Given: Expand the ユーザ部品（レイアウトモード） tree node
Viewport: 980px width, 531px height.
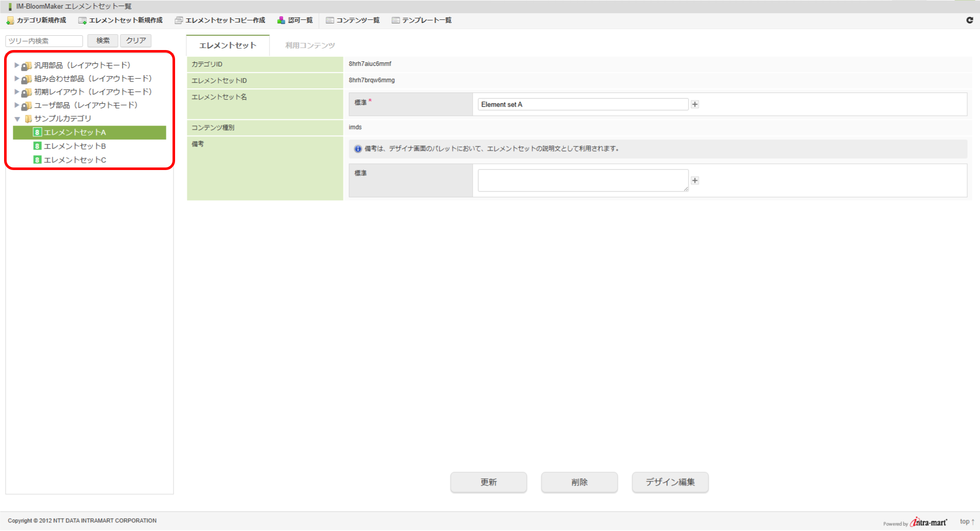Looking at the screenshot, I should 16,105.
